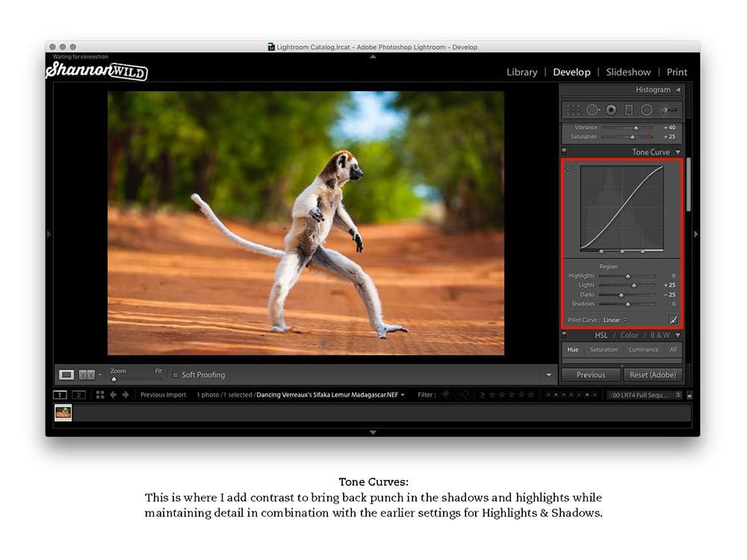Viewport: 747px width, 560px height.
Task: Collapse the Tone Curve panel
Action: 678,152
